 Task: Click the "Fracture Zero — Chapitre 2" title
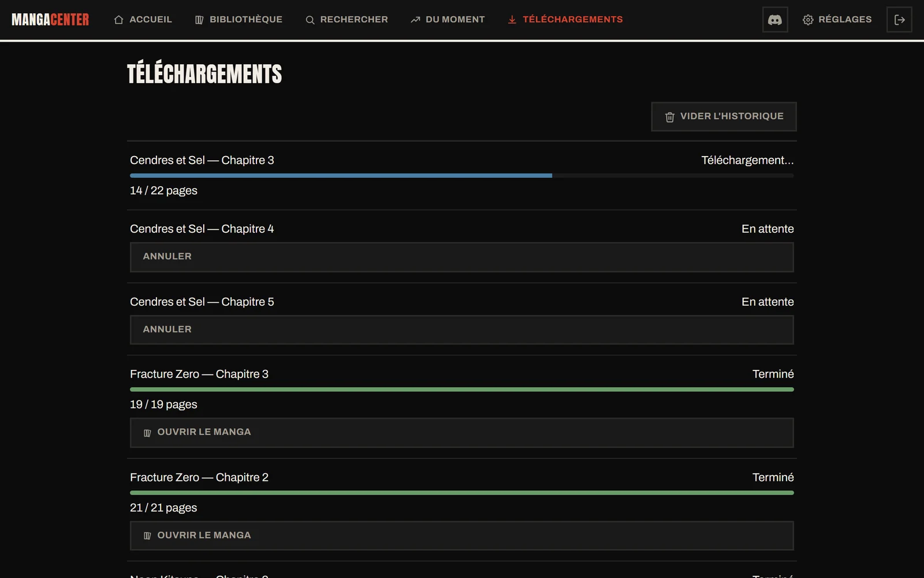coord(199,477)
